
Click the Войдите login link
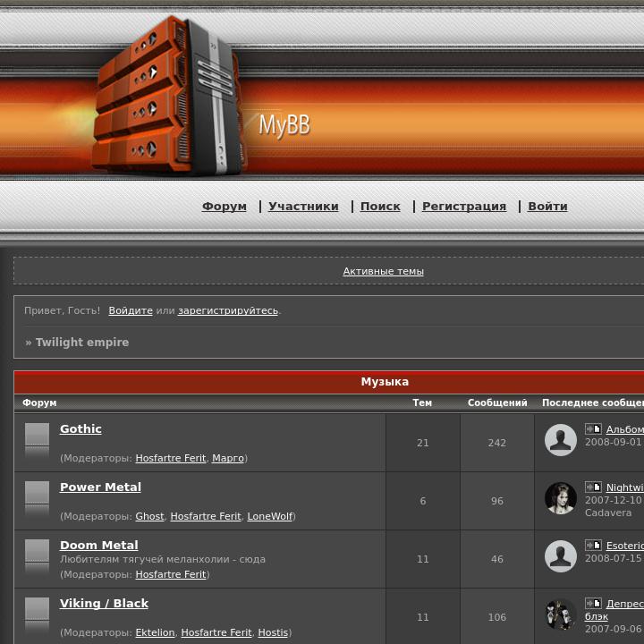tap(131, 310)
